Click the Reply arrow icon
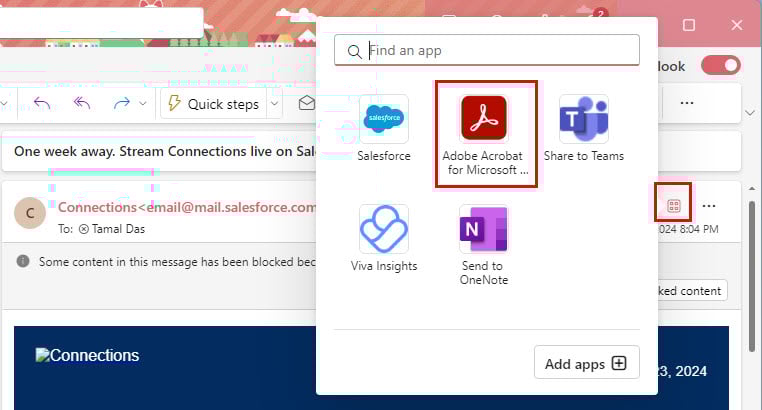 (x=42, y=103)
